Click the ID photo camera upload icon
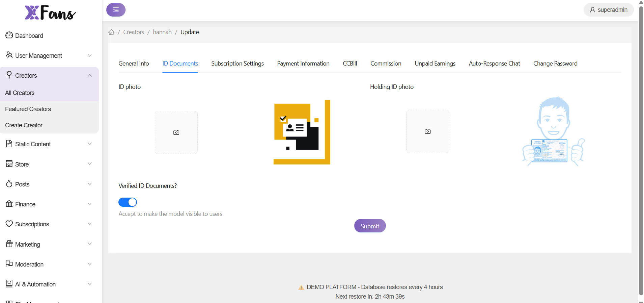Viewport: 644px width, 303px height. click(x=176, y=132)
